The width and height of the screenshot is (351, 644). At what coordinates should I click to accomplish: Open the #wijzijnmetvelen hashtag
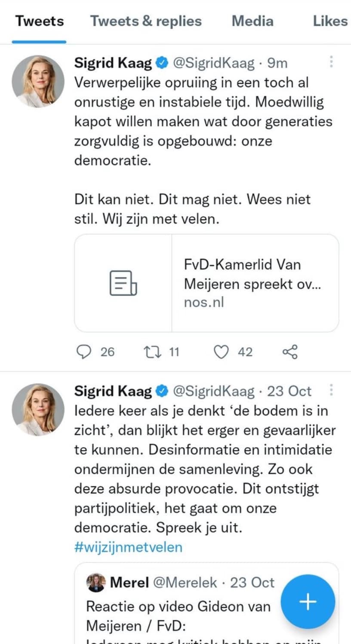click(128, 547)
